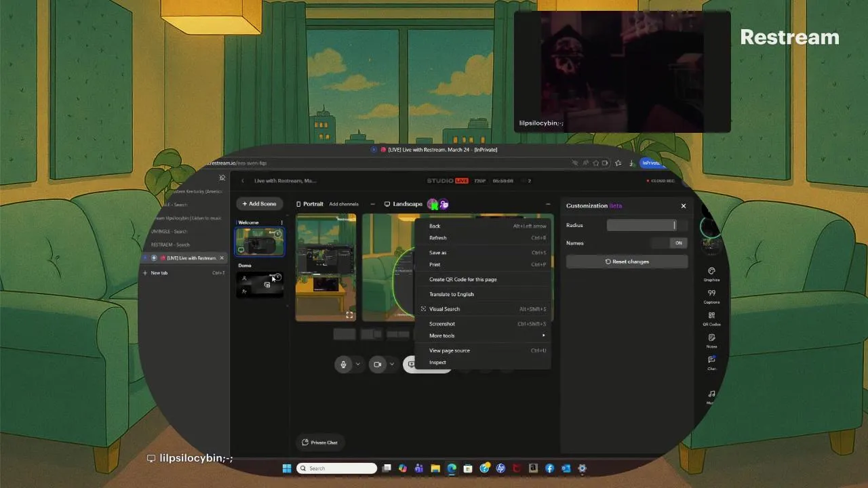Screen dimensions: 868x488
Task: Close the LIVE with Restream tab
Action: coord(222,258)
